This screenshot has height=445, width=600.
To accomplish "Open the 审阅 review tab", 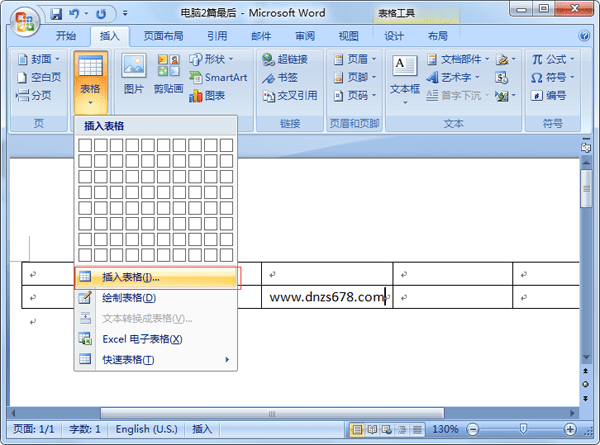I will click(x=305, y=36).
